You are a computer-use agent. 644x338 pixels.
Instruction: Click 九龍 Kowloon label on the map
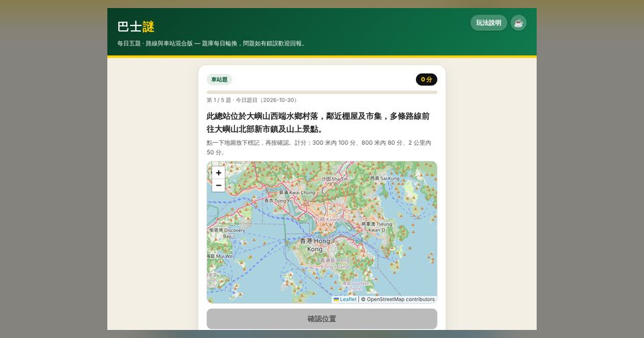point(331,219)
